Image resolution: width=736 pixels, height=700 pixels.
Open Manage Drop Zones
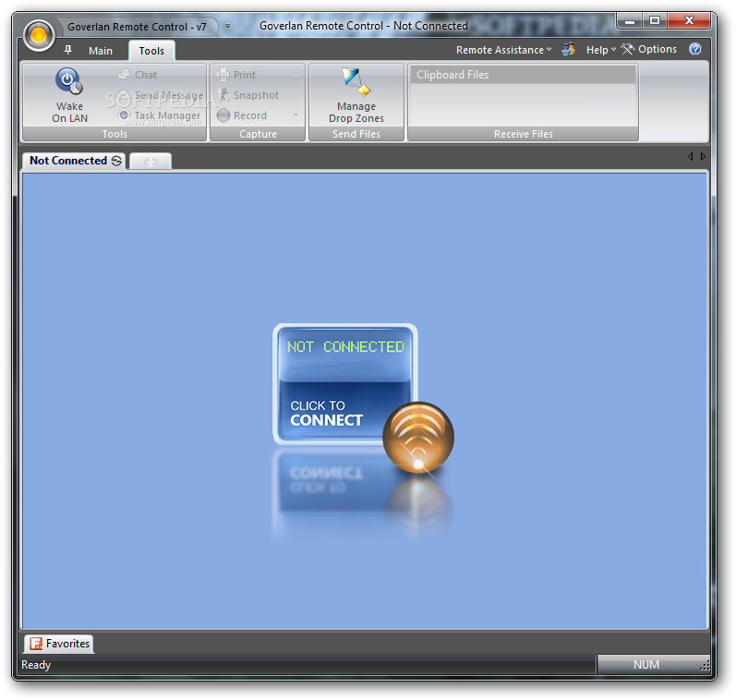point(356,96)
